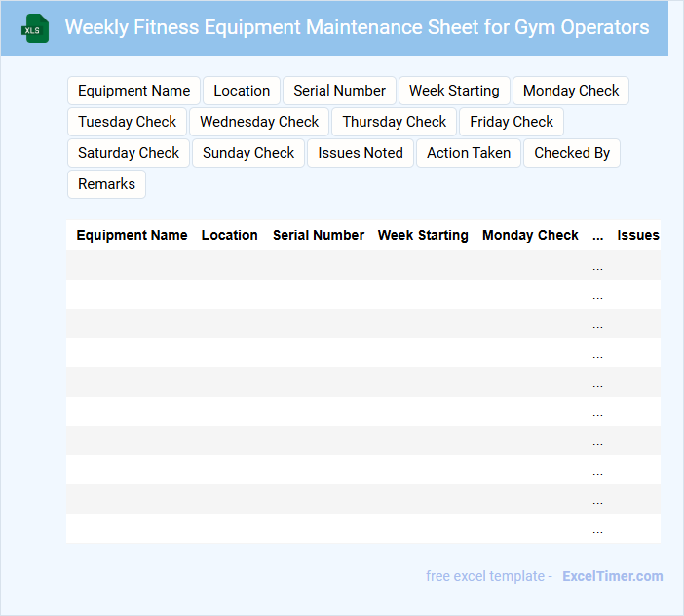
Task: Click the Action Taken tag
Action: pos(469,153)
